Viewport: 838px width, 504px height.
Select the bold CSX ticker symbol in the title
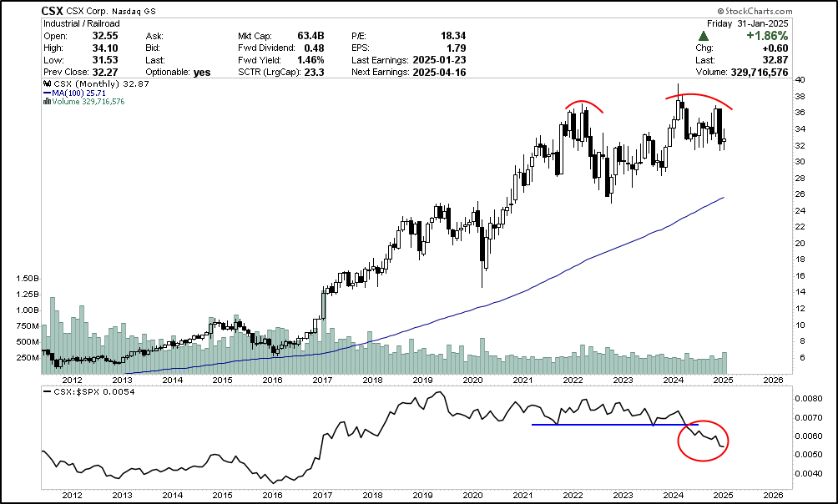click(x=53, y=11)
